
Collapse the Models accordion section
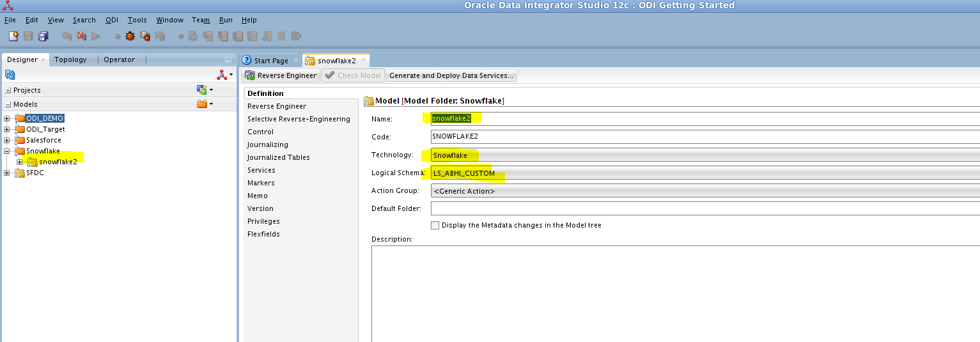coord(8,104)
